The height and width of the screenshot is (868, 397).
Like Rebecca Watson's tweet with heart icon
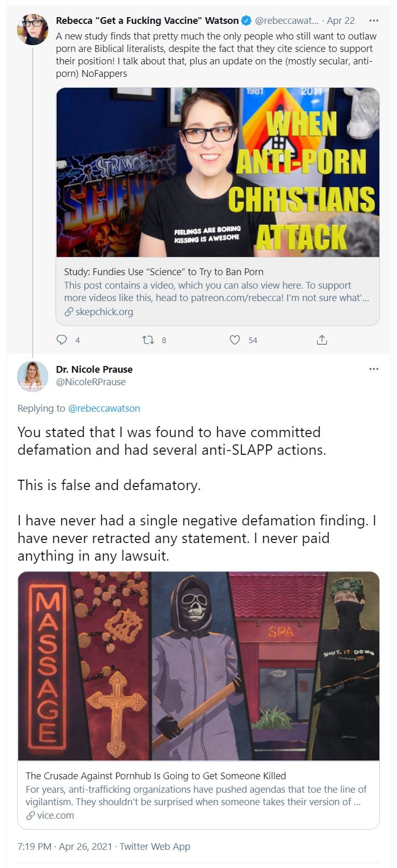pos(235,340)
